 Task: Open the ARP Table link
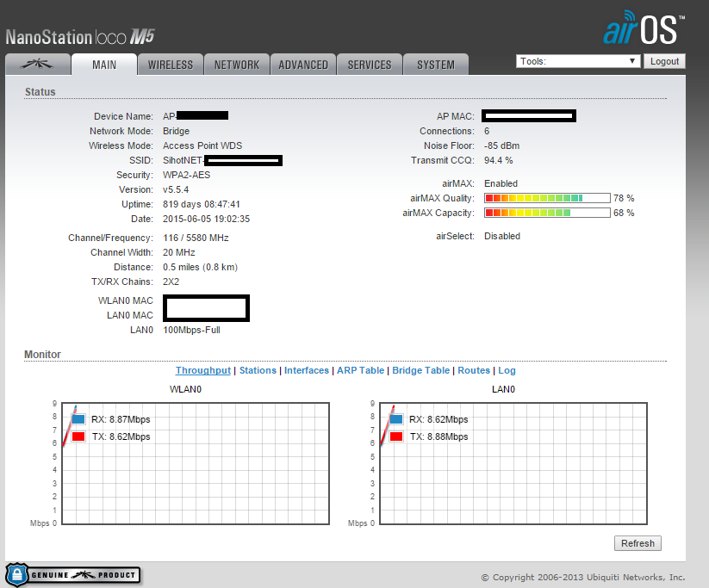[360, 370]
